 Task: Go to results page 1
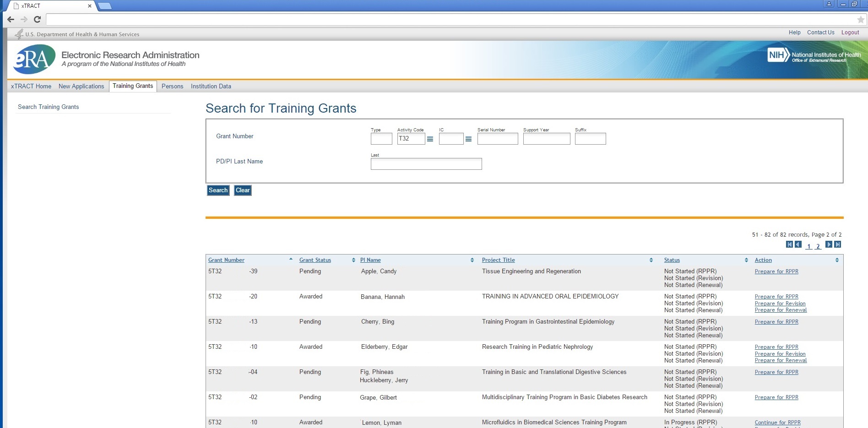(x=809, y=246)
